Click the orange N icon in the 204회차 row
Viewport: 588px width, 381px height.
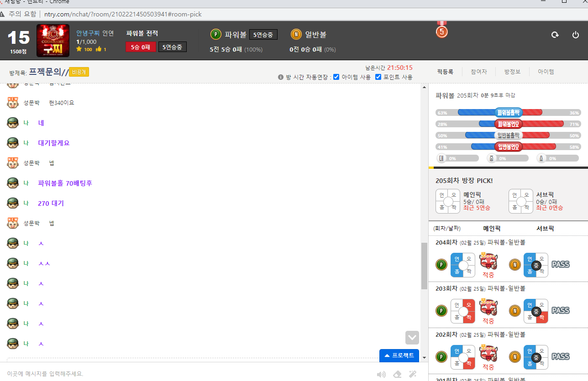pyautogui.click(x=515, y=265)
